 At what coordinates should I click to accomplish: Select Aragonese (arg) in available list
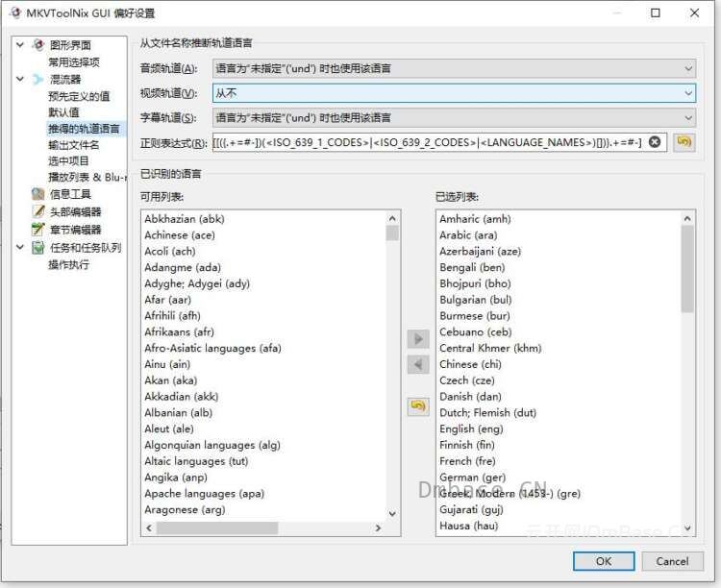(185, 509)
